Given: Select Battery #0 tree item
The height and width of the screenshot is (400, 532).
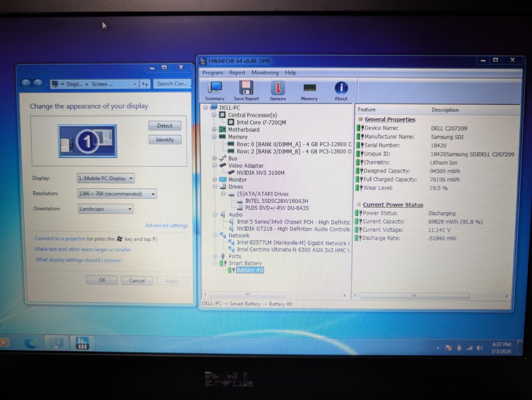Looking at the screenshot, I should tap(250, 270).
